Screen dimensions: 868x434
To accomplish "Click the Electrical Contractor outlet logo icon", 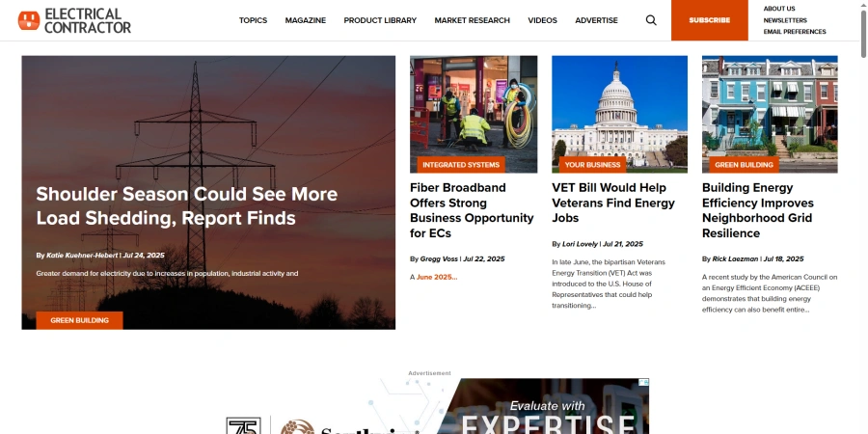I will (29, 20).
